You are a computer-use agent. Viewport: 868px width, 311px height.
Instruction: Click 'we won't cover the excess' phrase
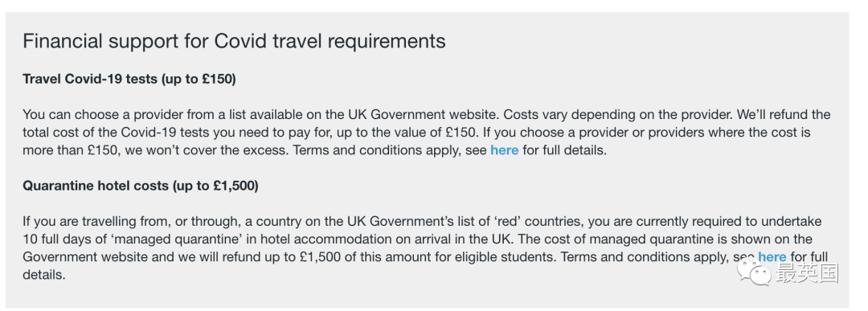tap(206, 150)
